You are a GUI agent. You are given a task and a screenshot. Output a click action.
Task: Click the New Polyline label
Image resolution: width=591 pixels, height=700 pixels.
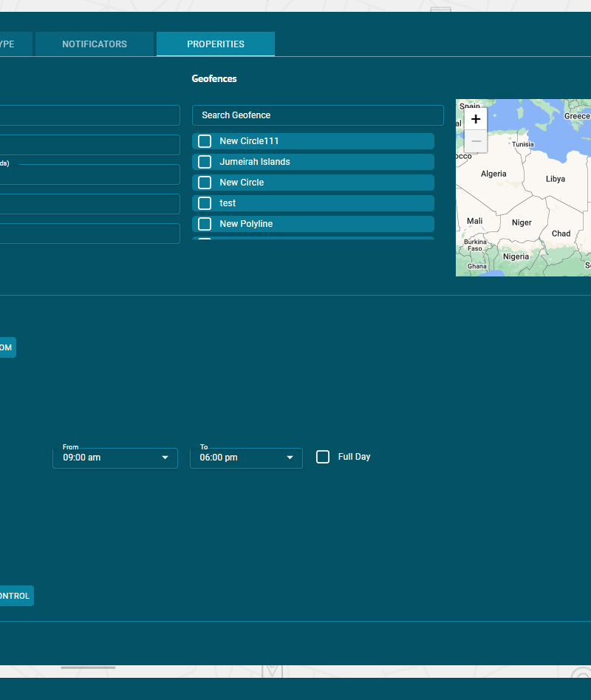coord(246,224)
